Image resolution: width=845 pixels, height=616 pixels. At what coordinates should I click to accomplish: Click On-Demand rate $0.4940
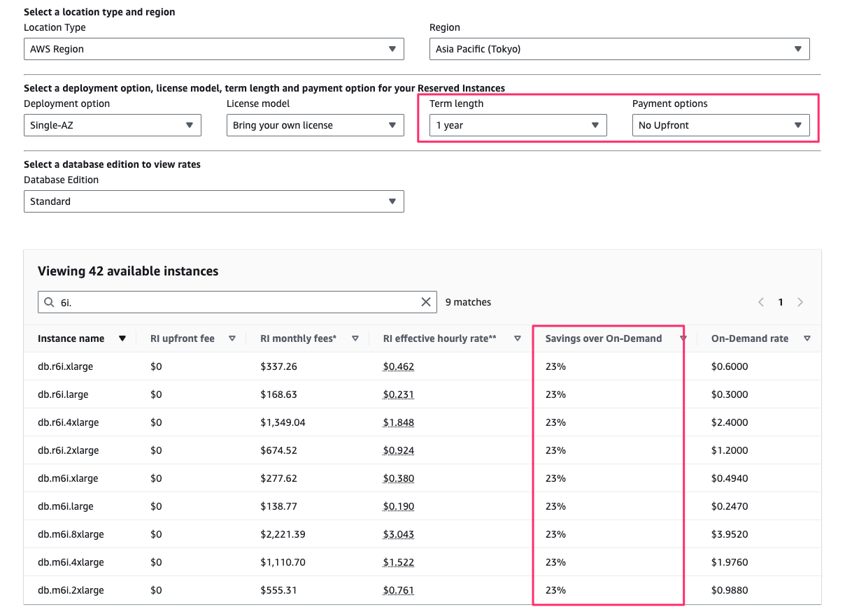[730, 478]
